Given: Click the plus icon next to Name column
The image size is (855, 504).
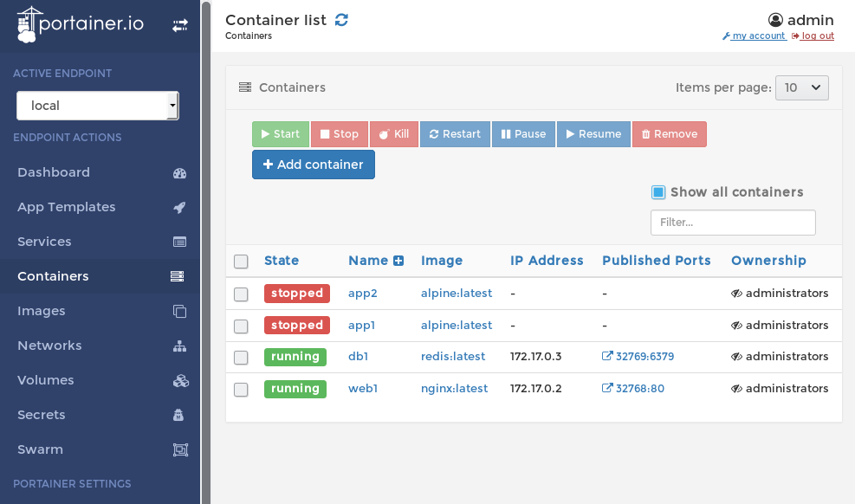Looking at the screenshot, I should (x=398, y=261).
